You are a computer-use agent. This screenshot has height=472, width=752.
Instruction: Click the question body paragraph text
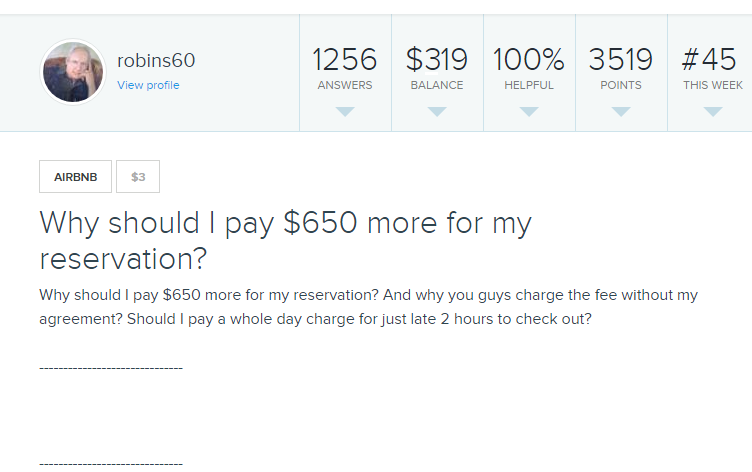click(368, 307)
